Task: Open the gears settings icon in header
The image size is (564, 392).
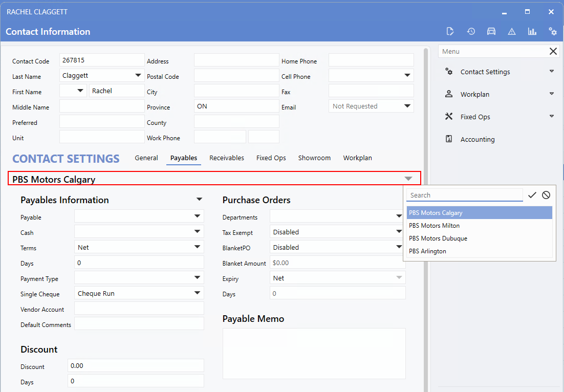Action: coord(553,31)
